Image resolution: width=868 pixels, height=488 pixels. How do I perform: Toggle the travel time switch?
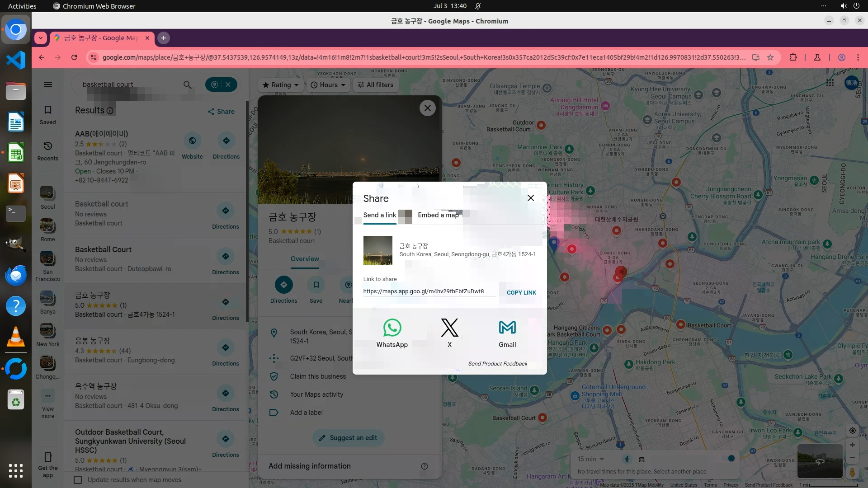pos(728,459)
